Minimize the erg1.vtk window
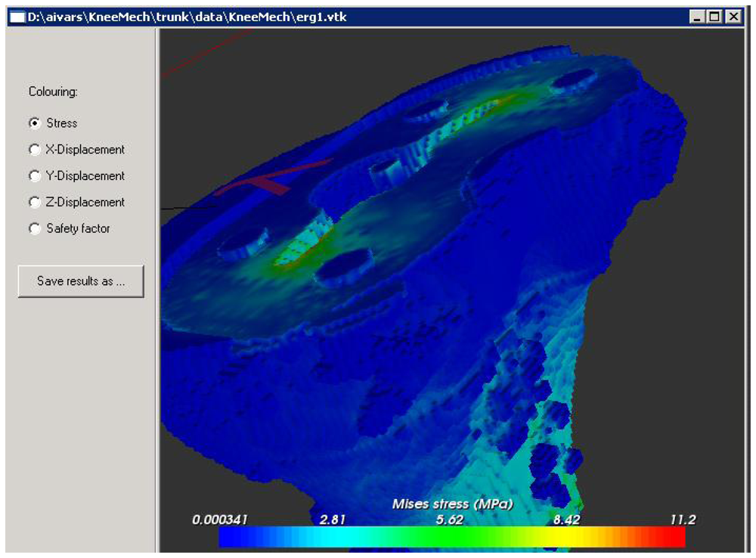756x558 pixels. (x=698, y=17)
